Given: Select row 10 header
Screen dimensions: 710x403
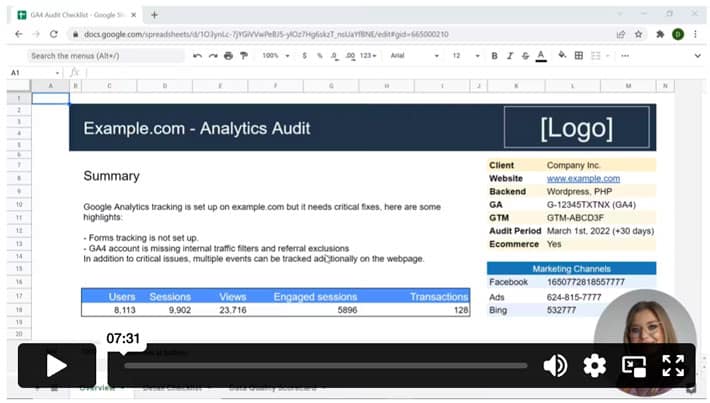Looking at the screenshot, I should click(x=19, y=205).
